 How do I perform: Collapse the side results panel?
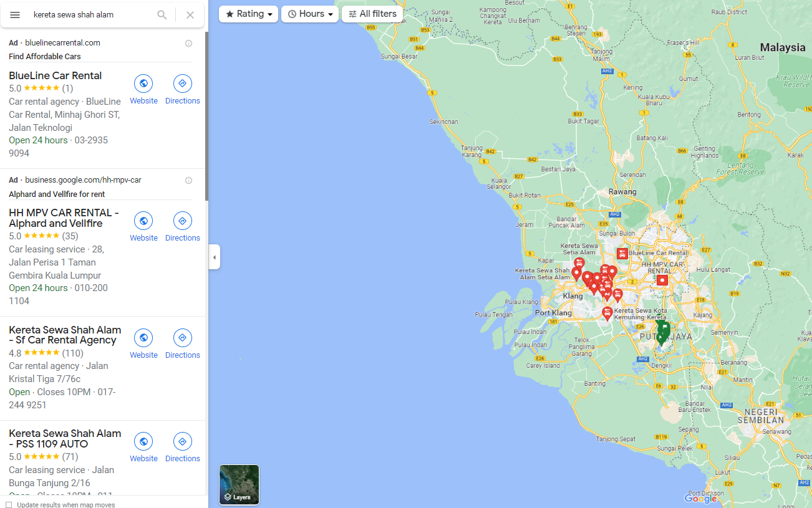214,257
